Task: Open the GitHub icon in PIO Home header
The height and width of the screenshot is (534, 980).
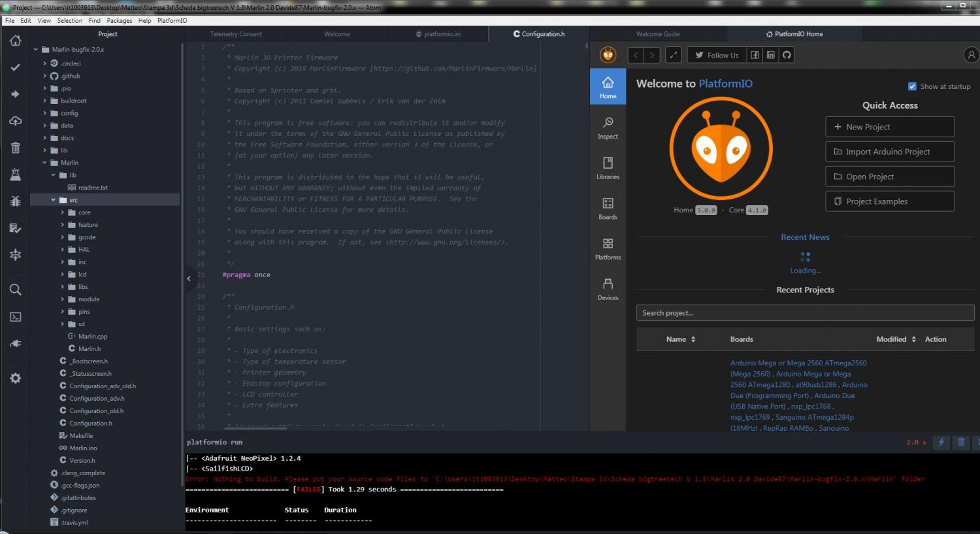Action: pos(787,55)
